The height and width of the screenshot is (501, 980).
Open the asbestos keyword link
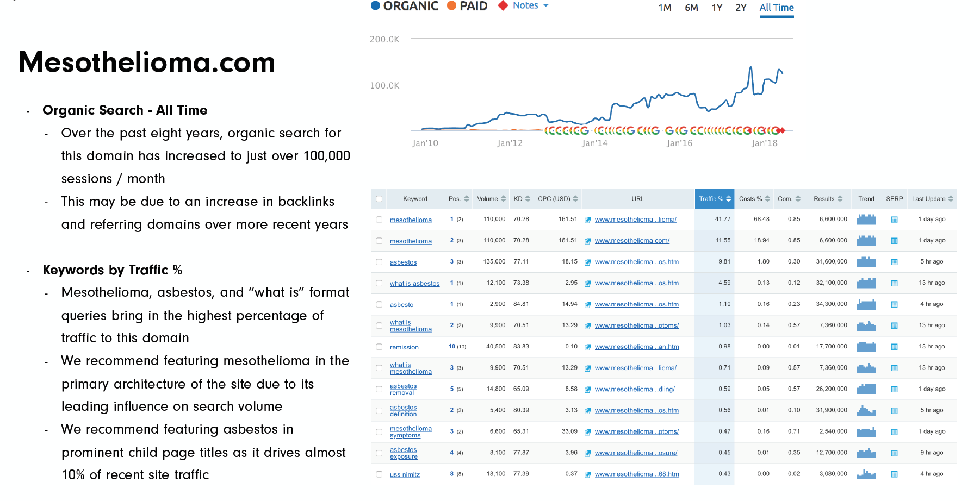403,262
